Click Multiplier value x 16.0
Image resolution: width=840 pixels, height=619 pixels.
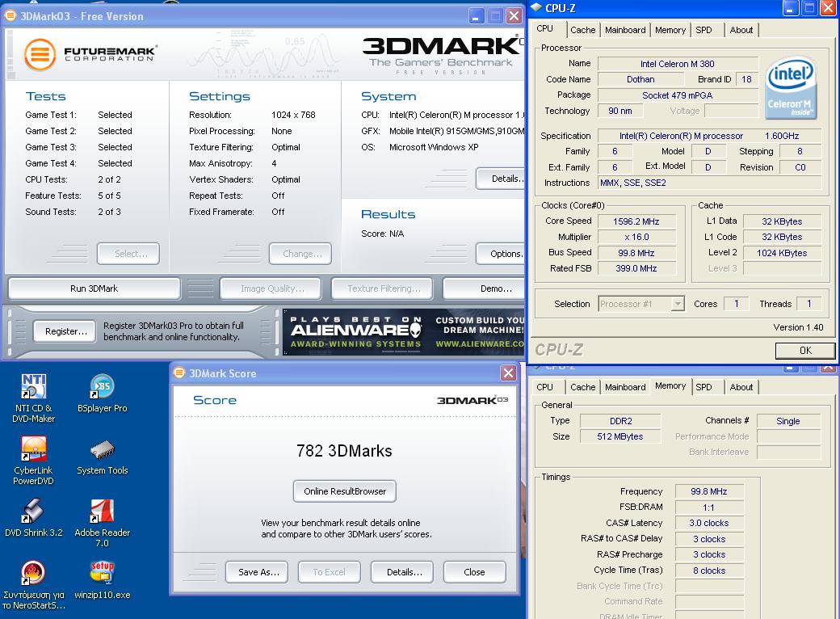[636, 237]
